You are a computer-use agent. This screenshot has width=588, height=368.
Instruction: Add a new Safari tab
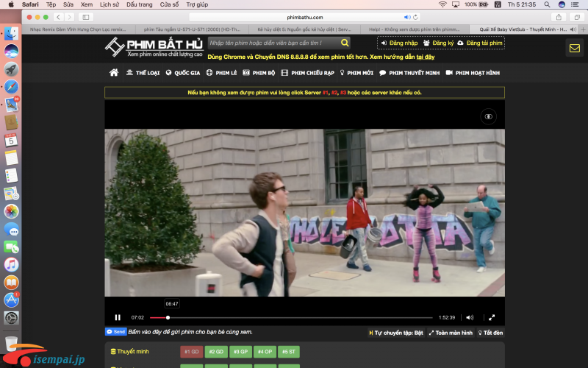583,29
